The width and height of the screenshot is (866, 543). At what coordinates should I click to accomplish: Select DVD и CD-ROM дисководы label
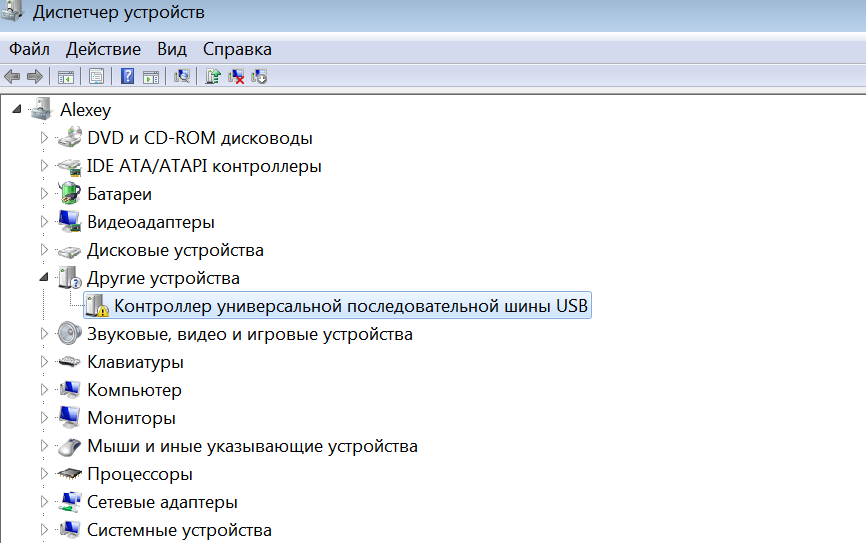200,138
